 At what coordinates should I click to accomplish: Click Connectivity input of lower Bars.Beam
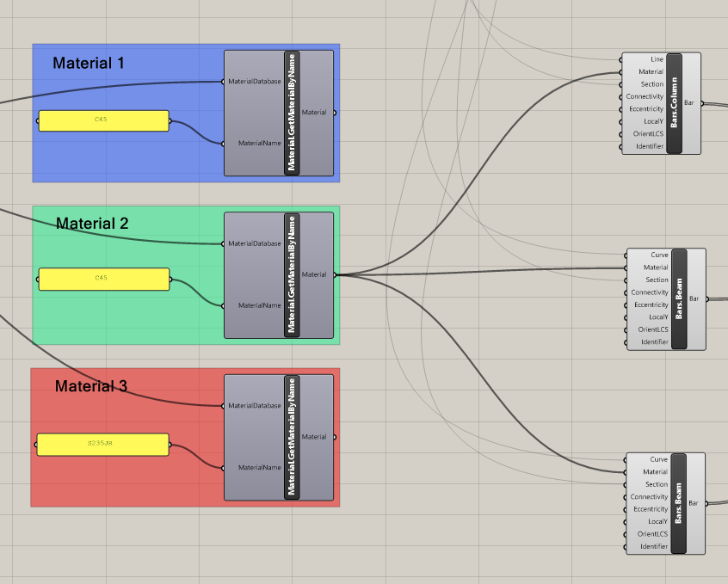pyautogui.click(x=649, y=497)
